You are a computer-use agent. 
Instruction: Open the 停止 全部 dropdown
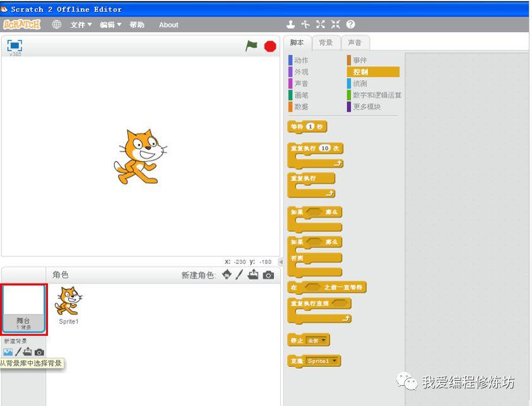click(x=317, y=340)
